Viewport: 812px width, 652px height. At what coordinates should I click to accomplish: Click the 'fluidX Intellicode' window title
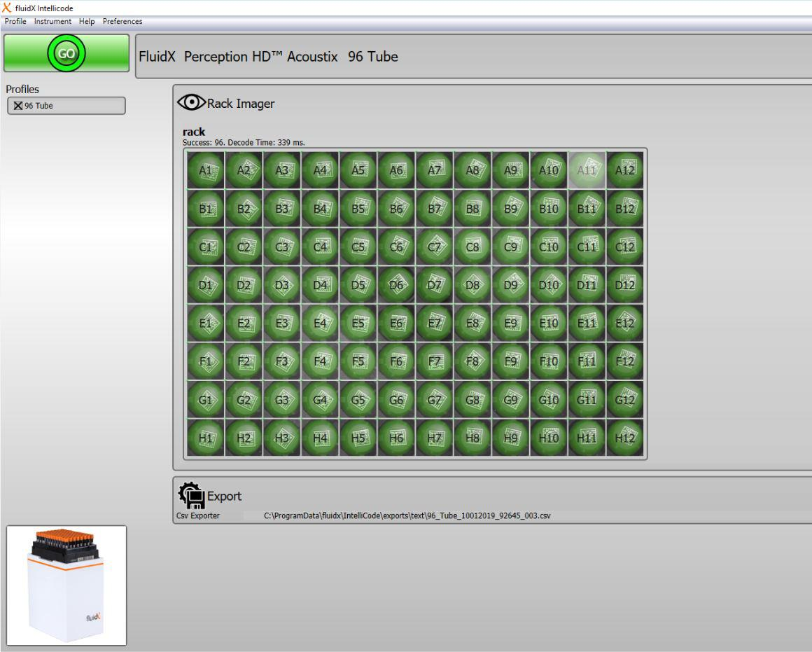44,8
